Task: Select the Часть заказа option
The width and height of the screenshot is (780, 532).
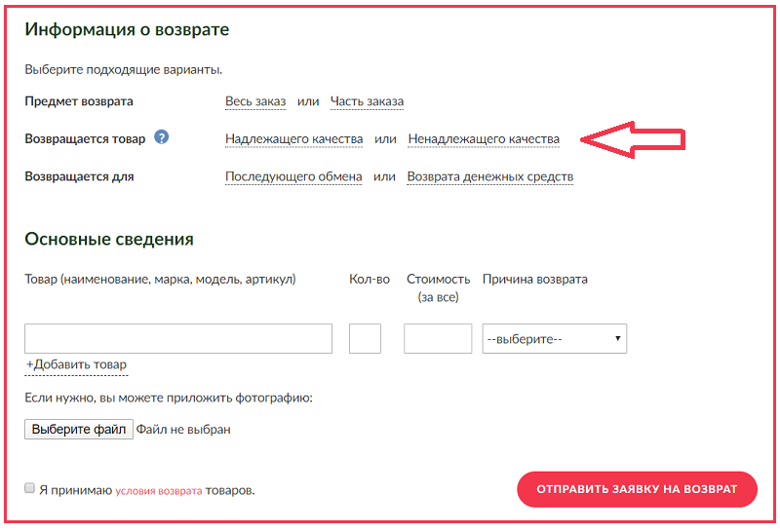Action: pos(368,101)
